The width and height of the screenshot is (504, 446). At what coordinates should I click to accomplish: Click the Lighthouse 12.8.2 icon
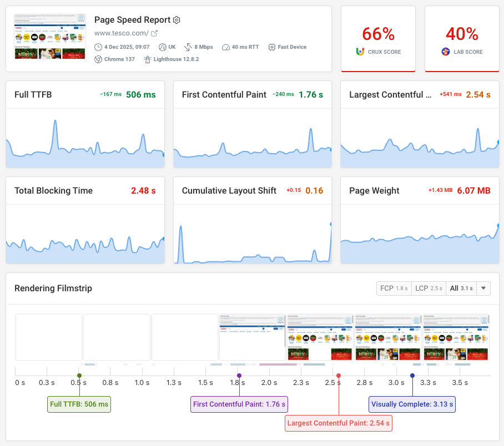click(x=148, y=59)
